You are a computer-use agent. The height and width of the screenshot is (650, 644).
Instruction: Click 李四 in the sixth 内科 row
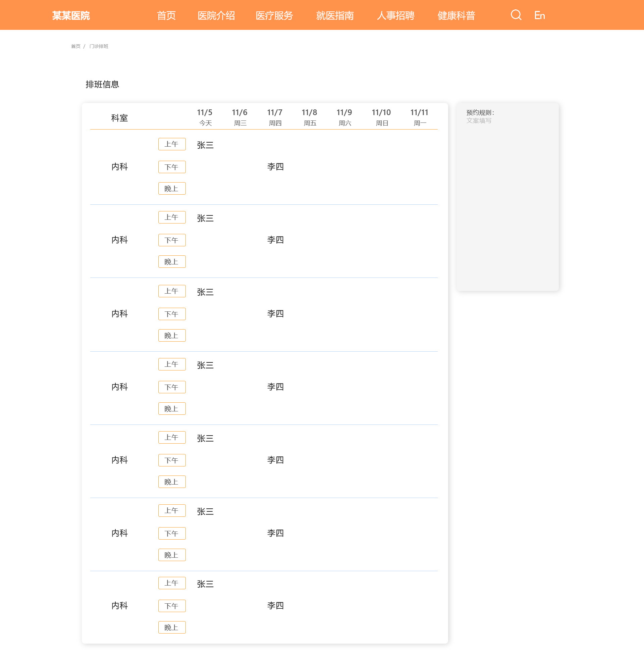(x=275, y=533)
